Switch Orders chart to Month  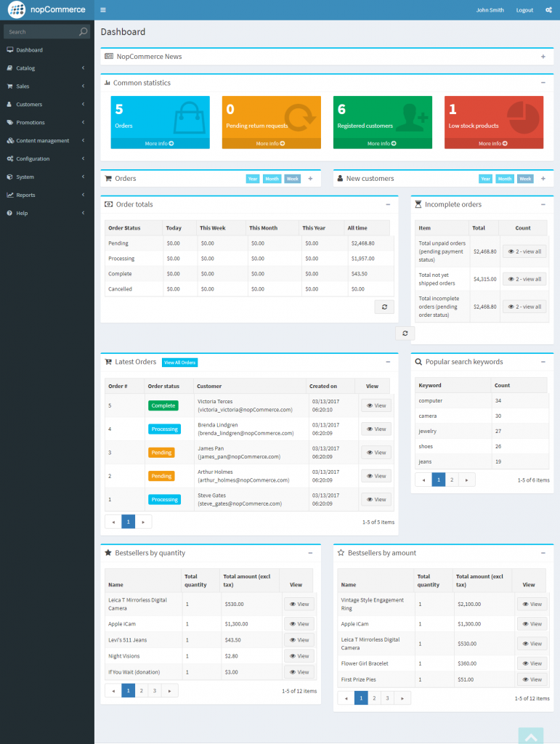[272, 179]
